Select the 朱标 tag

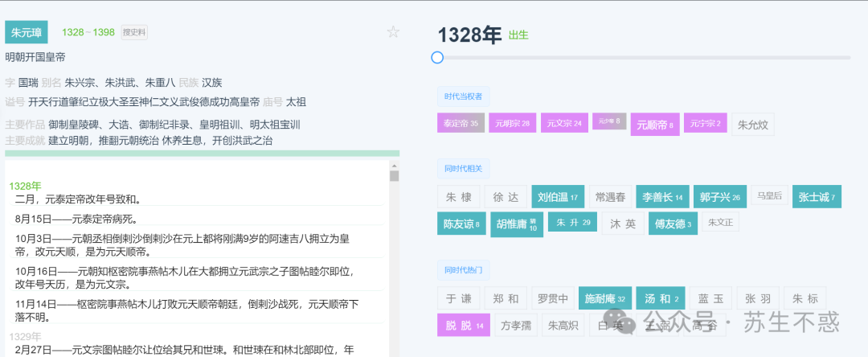[x=805, y=298]
